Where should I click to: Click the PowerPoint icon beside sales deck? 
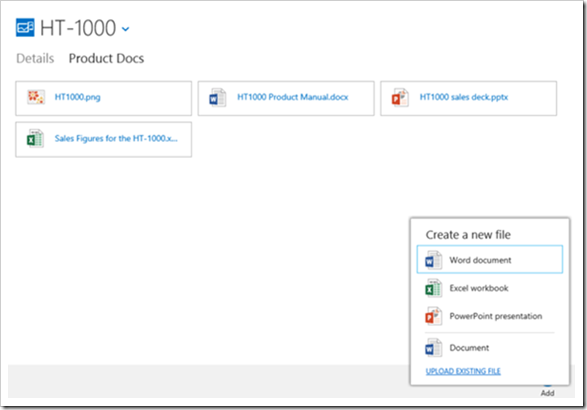click(400, 98)
